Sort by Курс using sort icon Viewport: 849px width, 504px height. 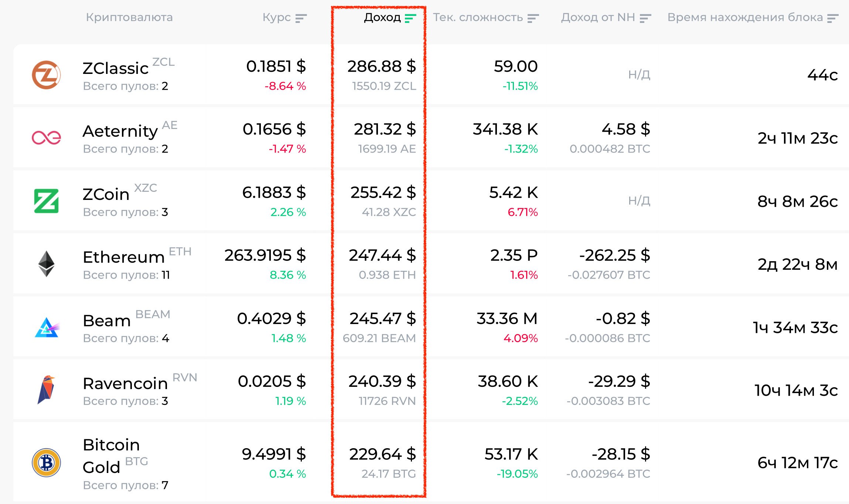[301, 18]
